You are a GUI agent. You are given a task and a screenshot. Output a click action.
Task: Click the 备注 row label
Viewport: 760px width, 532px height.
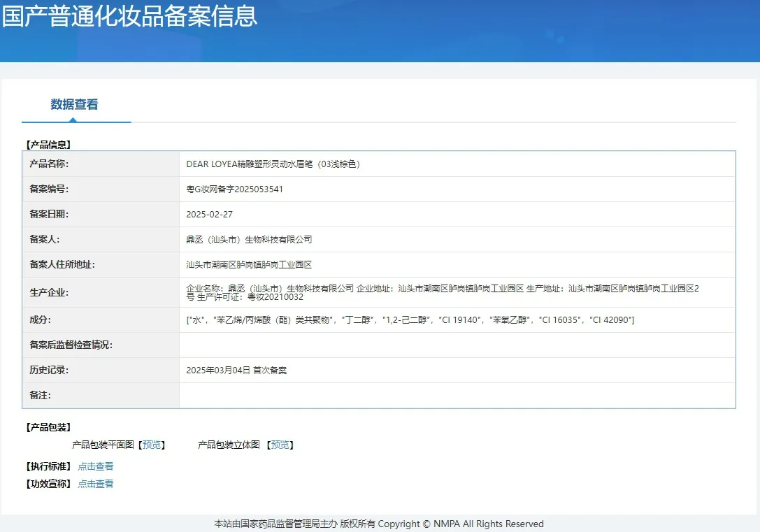point(41,396)
